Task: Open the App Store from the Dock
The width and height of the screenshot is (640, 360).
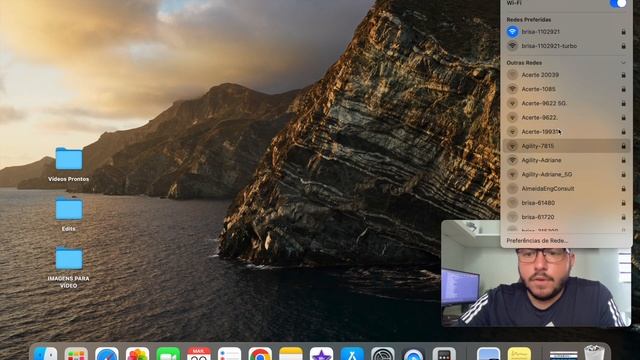Action: pos(352,354)
